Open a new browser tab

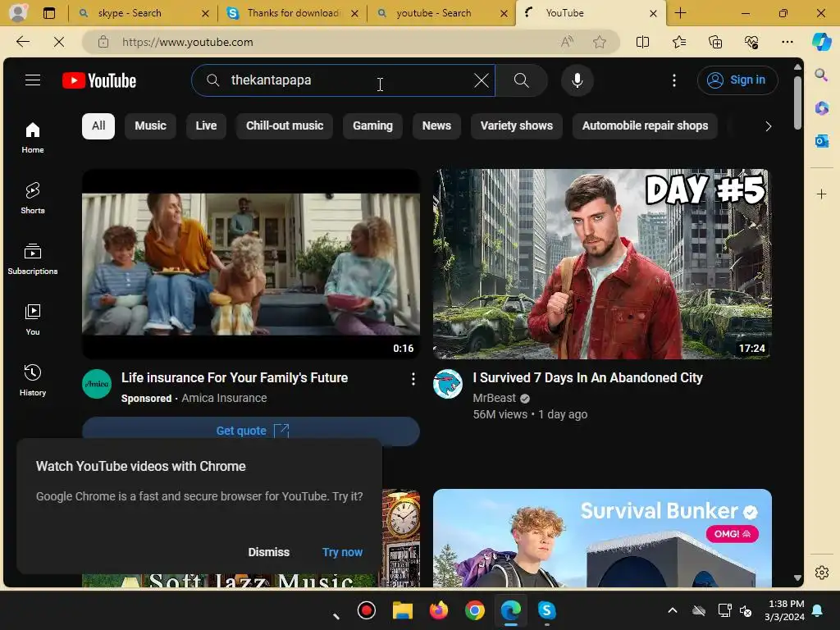(x=680, y=13)
